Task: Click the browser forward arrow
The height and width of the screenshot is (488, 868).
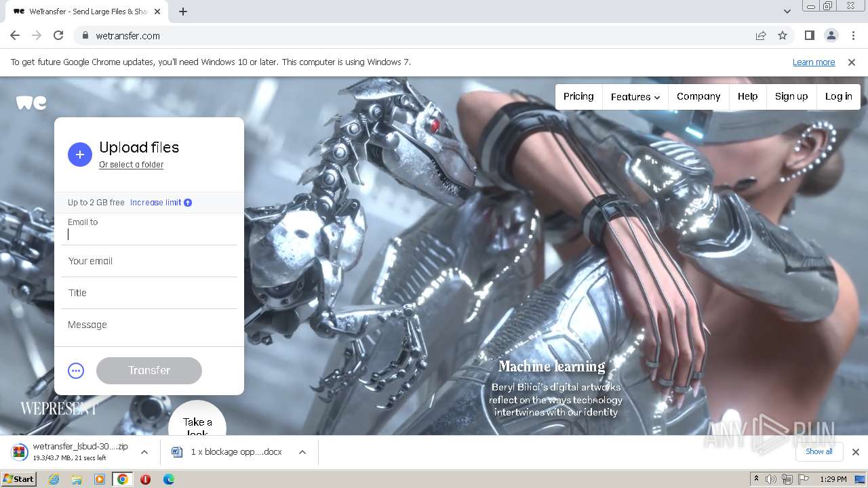Action: 37,35
